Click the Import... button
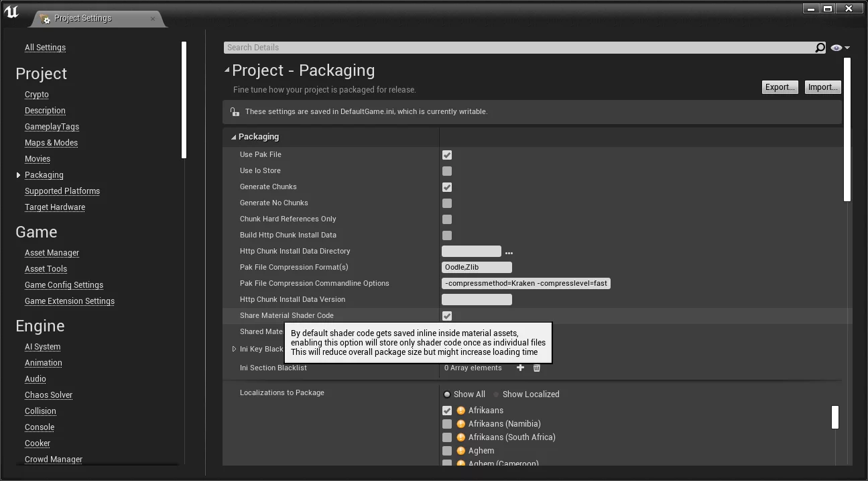Image resolution: width=868 pixels, height=481 pixels. pos(822,87)
